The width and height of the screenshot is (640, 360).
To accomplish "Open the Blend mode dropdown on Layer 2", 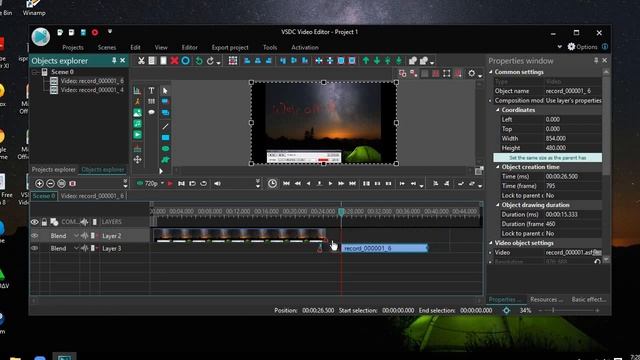I will click(76, 236).
